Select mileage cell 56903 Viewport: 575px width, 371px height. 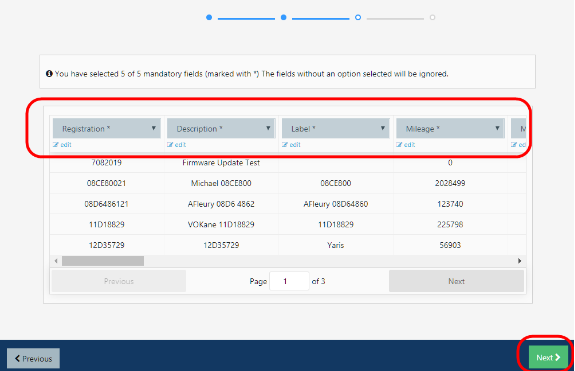(450, 245)
